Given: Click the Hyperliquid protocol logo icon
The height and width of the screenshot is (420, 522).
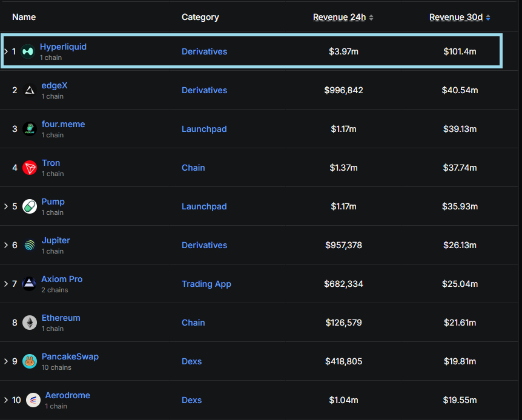Looking at the screenshot, I should coord(28,51).
